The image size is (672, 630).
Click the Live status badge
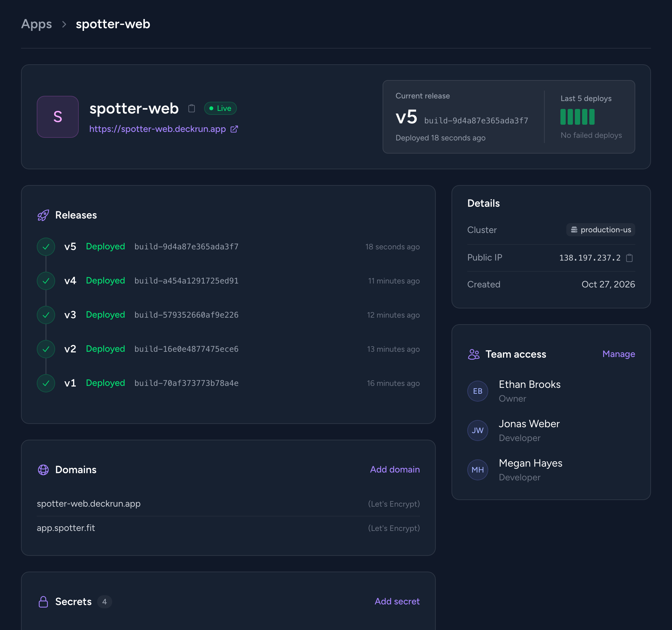[220, 109]
